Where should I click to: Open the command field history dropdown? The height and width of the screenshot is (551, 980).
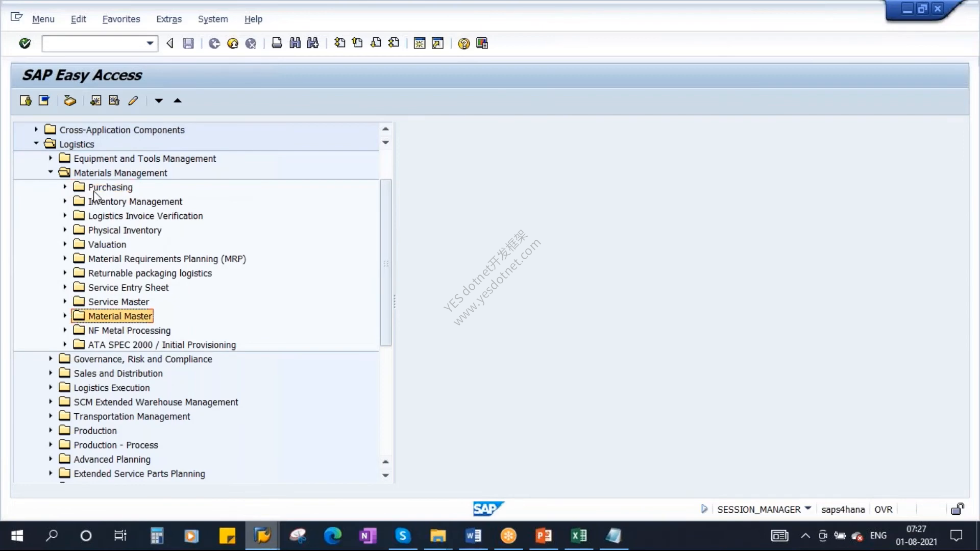tap(150, 43)
